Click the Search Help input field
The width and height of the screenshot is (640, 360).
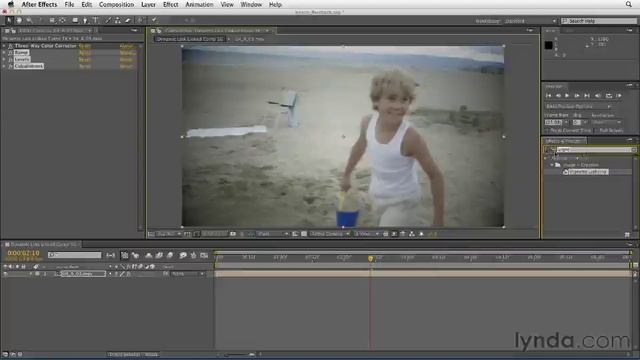pyautogui.click(x=599, y=20)
